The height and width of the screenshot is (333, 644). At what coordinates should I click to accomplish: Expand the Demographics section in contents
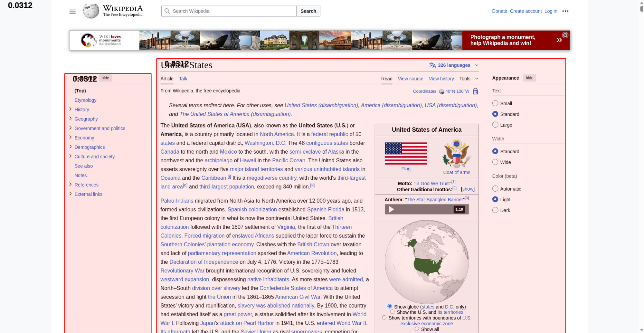point(71,147)
